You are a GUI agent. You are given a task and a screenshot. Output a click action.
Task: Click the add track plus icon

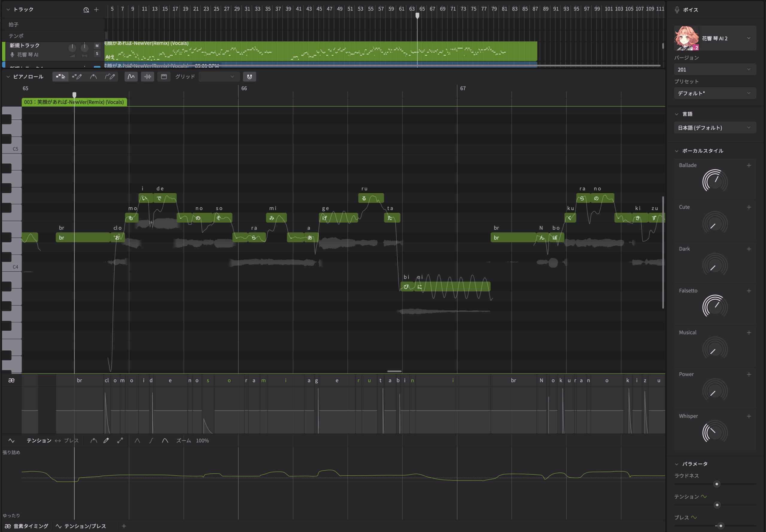point(96,10)
